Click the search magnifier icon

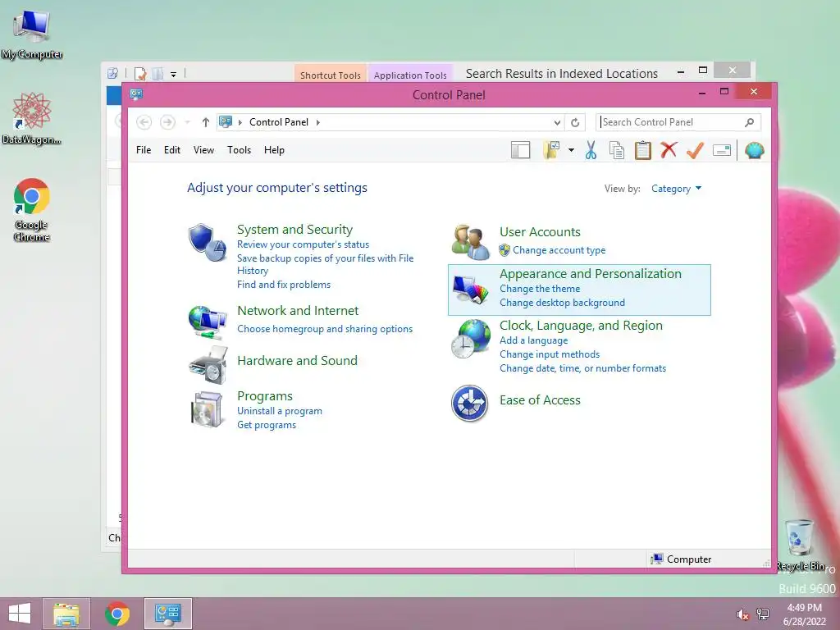[750, 123]
